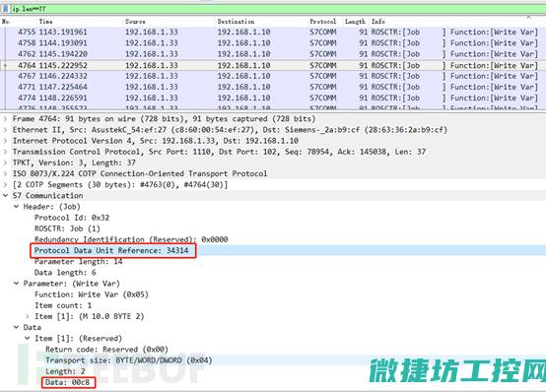Expand the Ethernet II section
Viewport: 546px width, 392px height.
tap(5, 130)
